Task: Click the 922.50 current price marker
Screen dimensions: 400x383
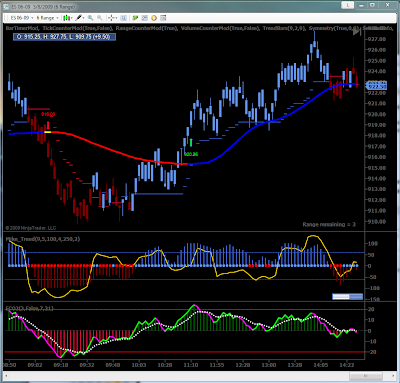Action: (376, 85)
